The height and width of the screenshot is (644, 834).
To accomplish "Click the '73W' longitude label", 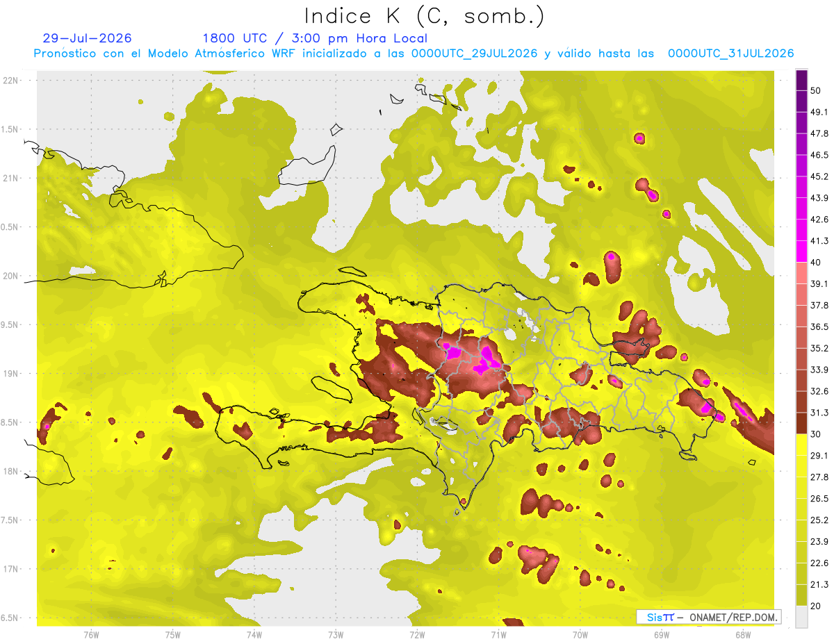I will pyautogui.click(x=336, y=635).
